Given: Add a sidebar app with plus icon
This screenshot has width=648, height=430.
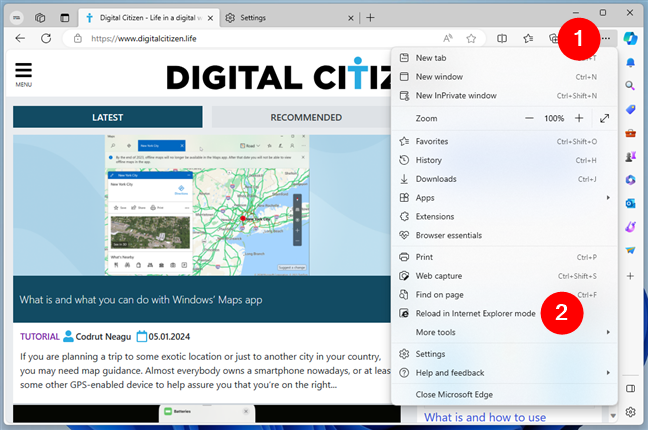Looking at the screenshot, I should pos(630,276).
